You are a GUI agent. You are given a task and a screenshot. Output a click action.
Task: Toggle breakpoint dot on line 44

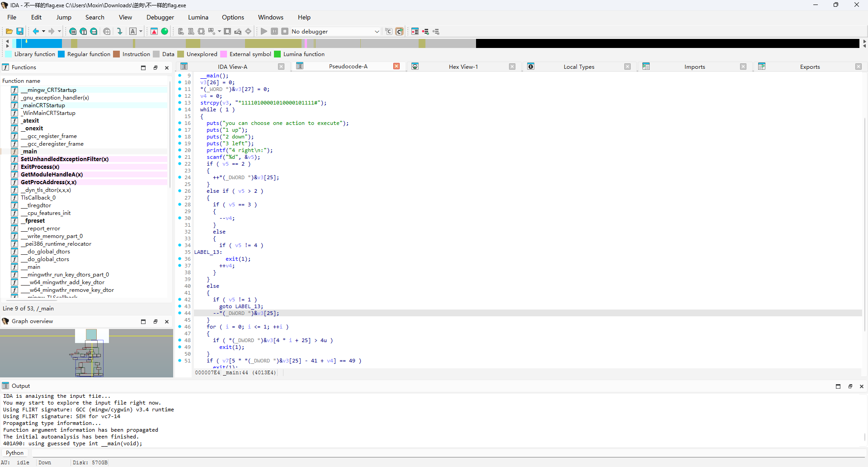coord(180,313)
